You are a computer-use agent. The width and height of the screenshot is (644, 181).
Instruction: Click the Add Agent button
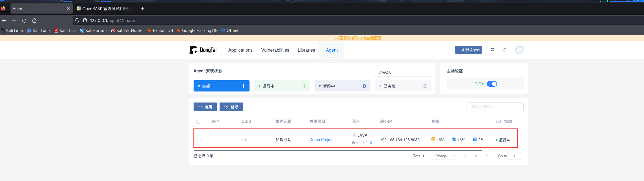point(468,50)
